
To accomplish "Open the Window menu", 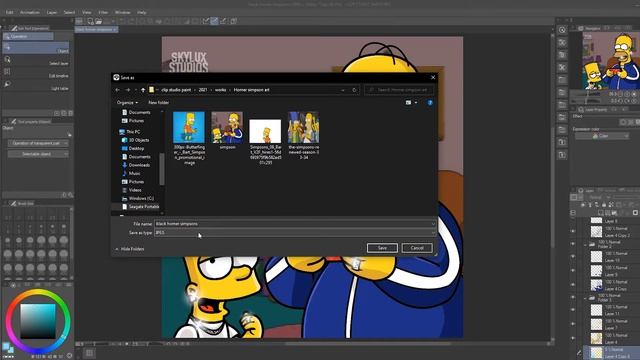I will (x=122, y=12).
